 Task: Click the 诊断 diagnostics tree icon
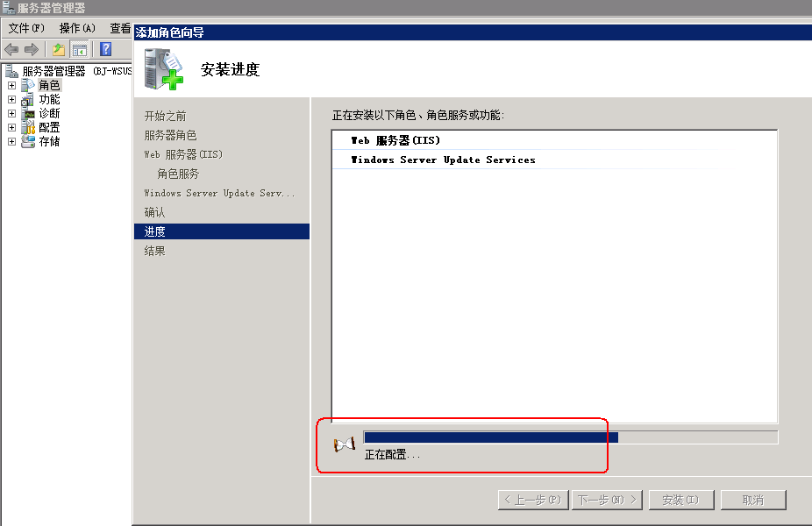(x=28, y=113)
